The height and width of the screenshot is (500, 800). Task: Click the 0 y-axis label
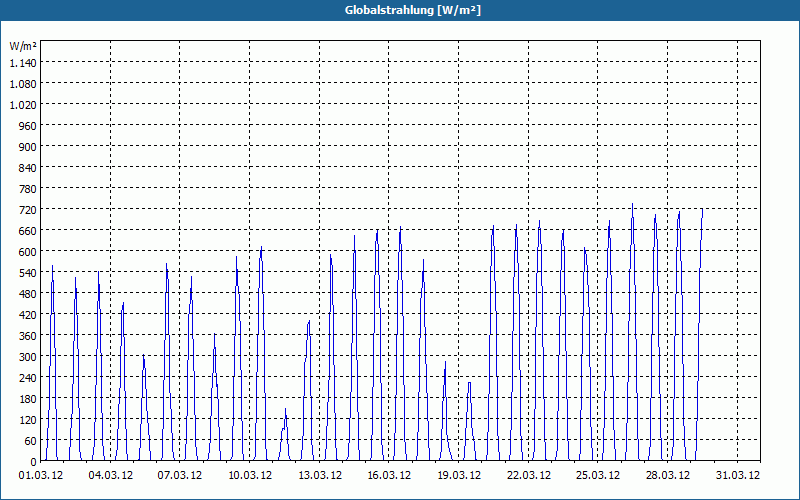tap(34, 462)
